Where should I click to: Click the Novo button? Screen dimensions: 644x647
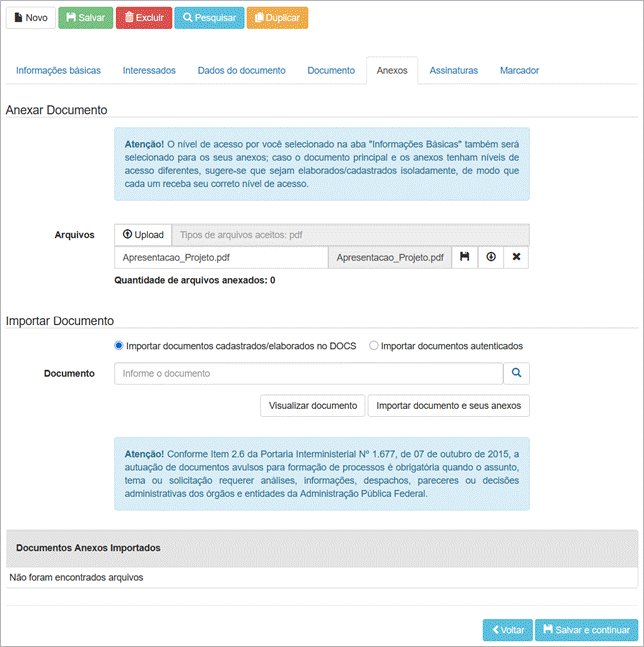31,18
